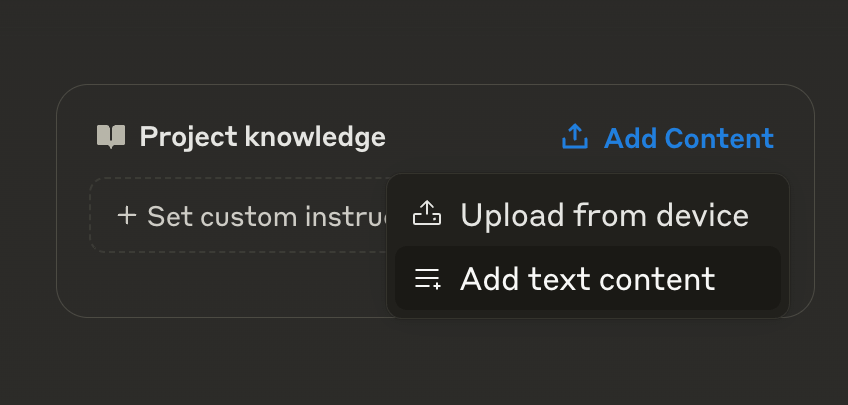848x405 pixels.
Task: Click the lines-plus icon for Add text content
Action: (427, 278)
